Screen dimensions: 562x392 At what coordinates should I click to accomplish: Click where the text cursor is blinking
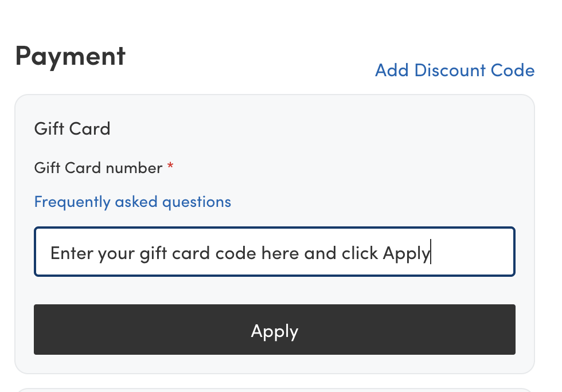pos(431,252)
